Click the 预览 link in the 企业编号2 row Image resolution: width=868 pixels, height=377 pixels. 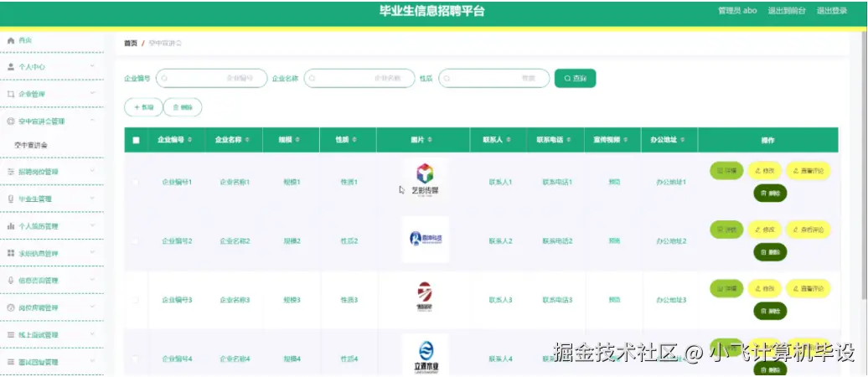614,240
